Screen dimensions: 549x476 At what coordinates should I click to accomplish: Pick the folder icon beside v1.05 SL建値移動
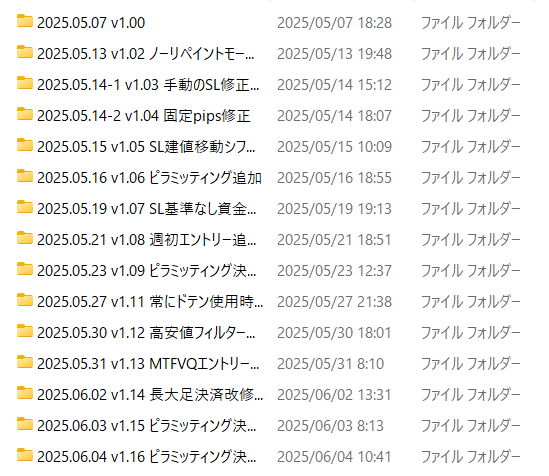coord(25,145)
